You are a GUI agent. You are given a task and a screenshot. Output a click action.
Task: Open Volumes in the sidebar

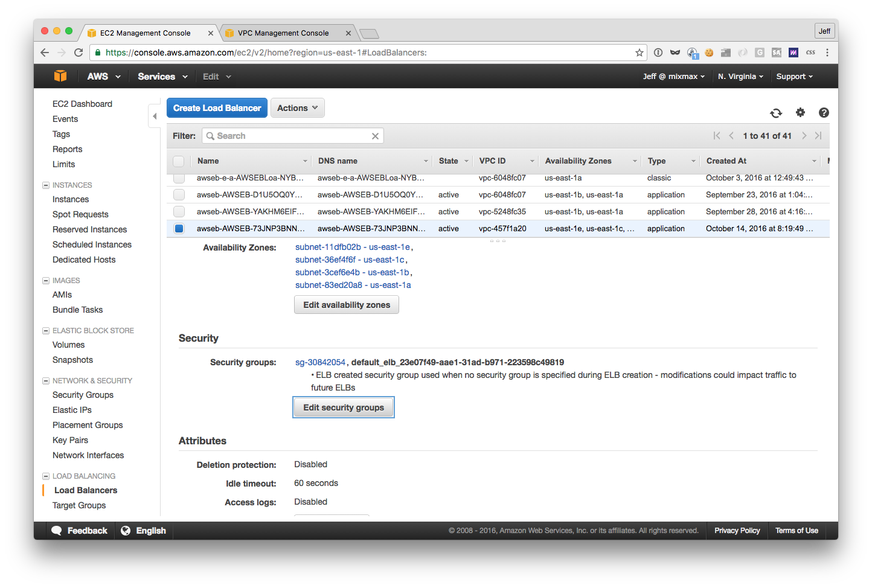click(68, 345)
